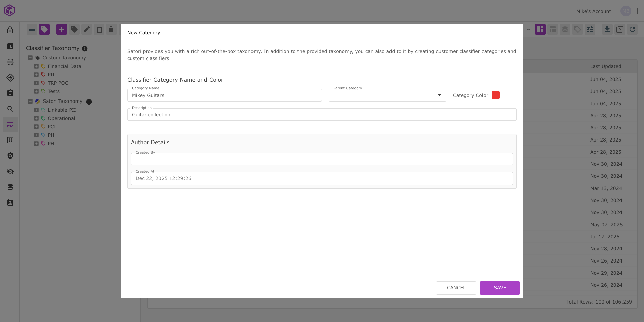Open the three-dot account menu

click(x=637, y=11)
